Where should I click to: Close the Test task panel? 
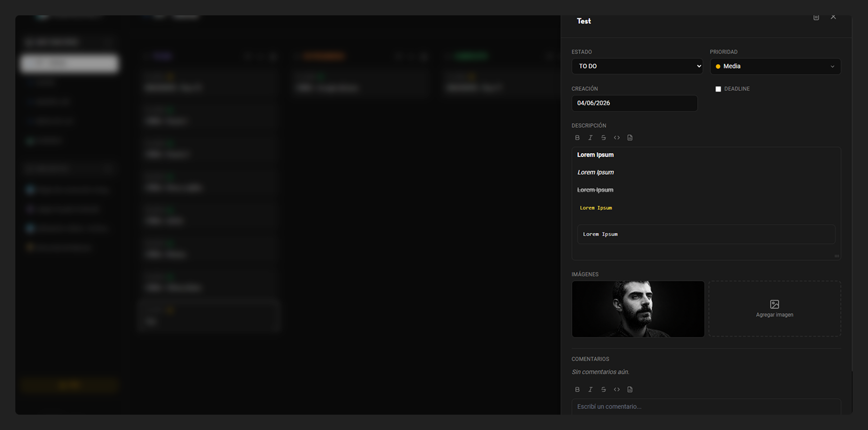pos(833,17)
